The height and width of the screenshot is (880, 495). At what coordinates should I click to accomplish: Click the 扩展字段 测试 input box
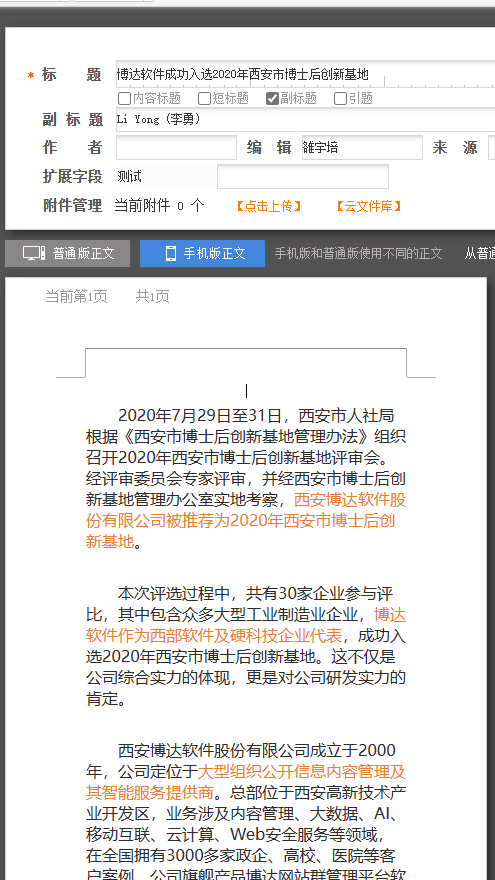303,177
